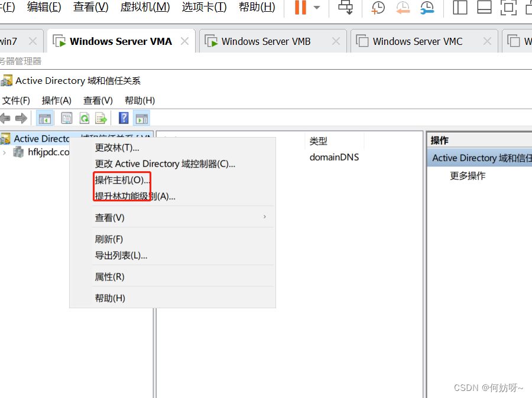Viewport: 532px width, 398px height.
Task: Enter full screen mode via the VMware toolbar icon
Action: tap(508, 8)
